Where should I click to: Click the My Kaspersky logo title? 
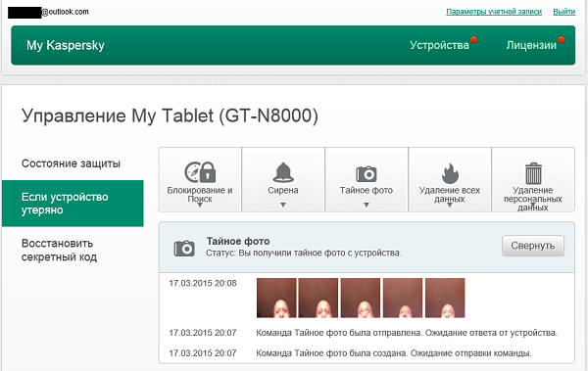[66, 45]
